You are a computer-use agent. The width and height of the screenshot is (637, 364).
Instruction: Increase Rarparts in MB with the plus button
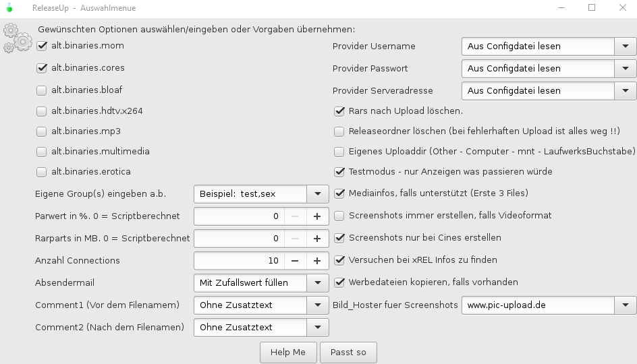[317, 239]
